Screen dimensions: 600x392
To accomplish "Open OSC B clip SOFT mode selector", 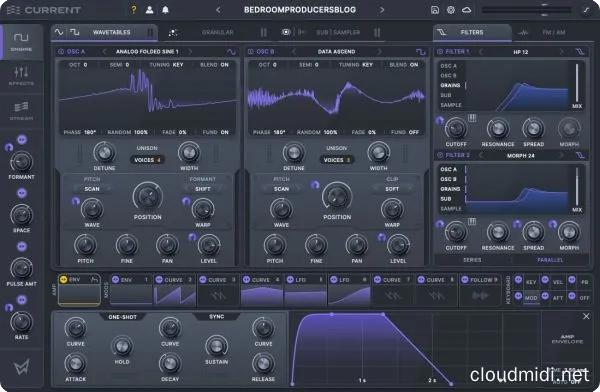I will coord(392,189).
